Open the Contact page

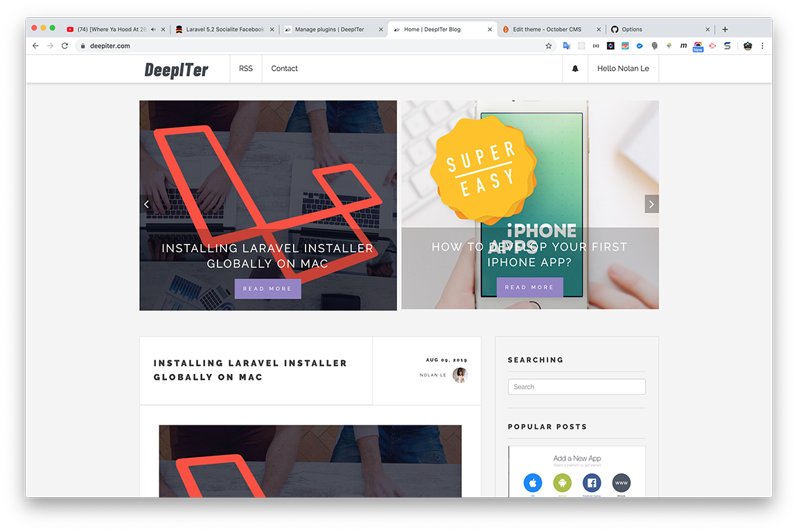pos(285,69)
